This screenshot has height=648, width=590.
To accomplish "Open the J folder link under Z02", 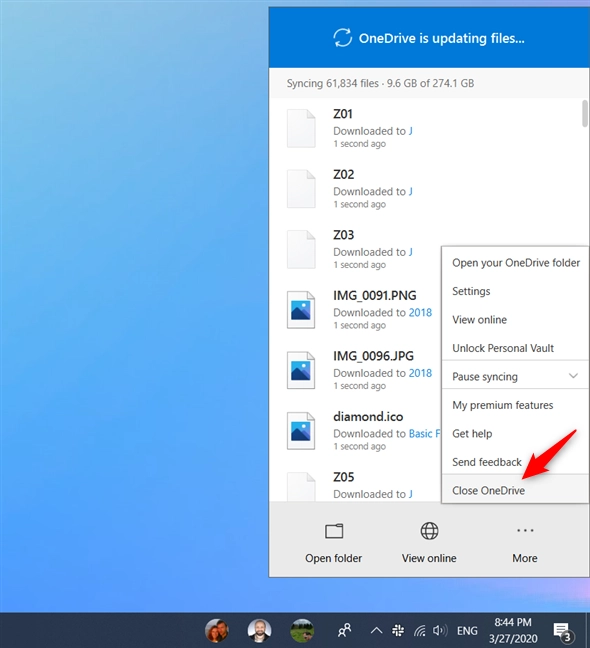I will [411, 191].
